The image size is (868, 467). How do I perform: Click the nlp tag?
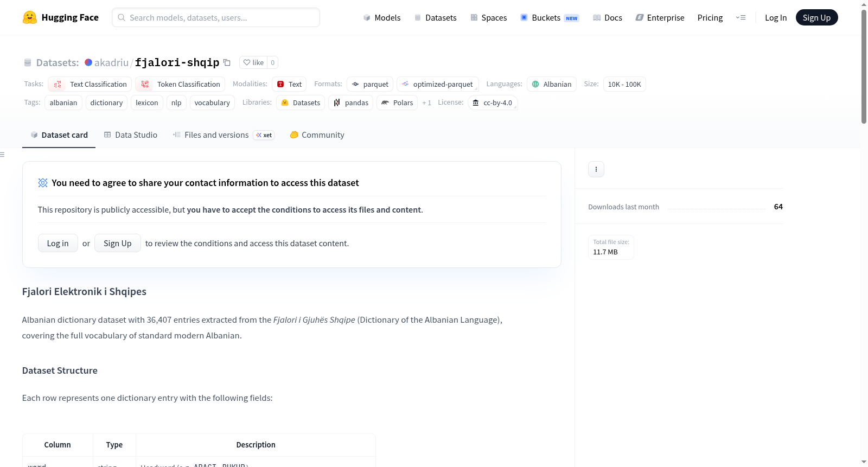pyautogui.click(x=176, y=103)
